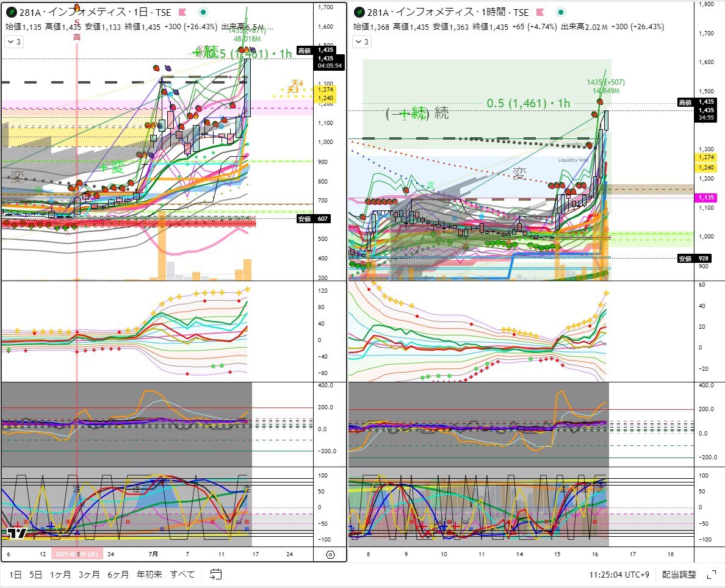Click the 安値 928 price label on 1時間 chart
The height and width of the screenshot is (588, 725).
point(694,259)
